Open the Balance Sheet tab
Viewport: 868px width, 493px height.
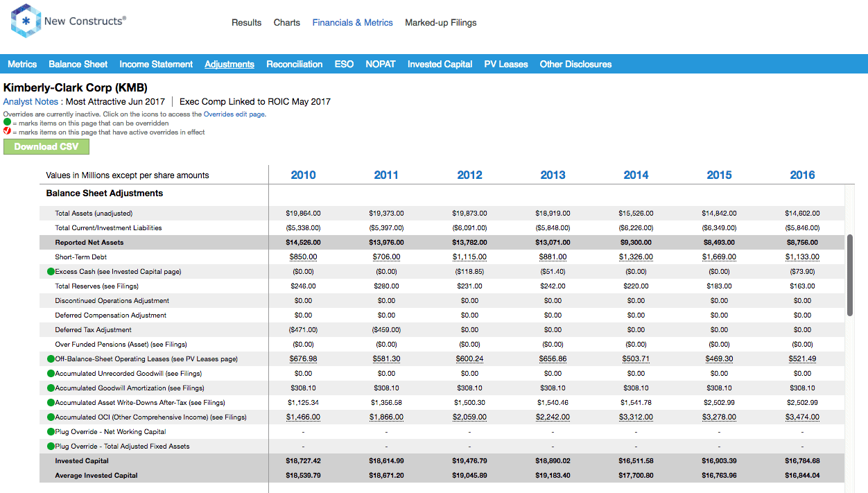[x=78, y=64]
